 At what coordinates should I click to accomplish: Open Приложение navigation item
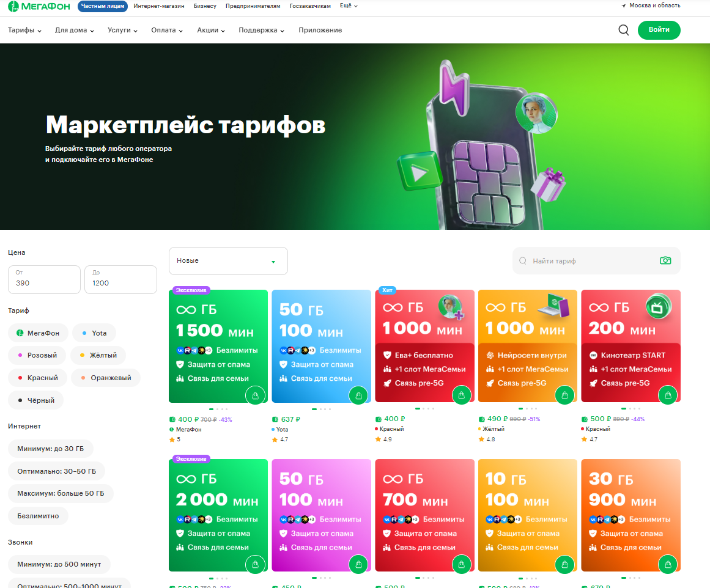[320, 30]
